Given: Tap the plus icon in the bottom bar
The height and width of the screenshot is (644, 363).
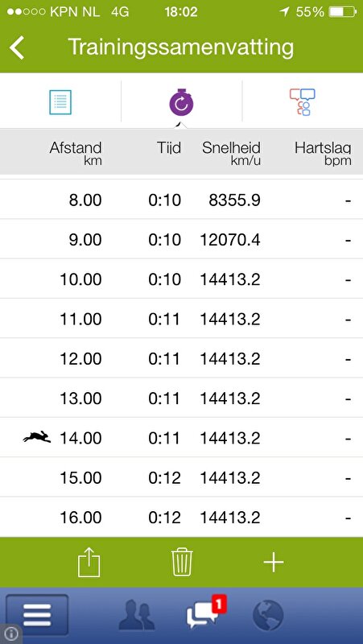Looking at the screenshot, I should [x=274, y=562].
